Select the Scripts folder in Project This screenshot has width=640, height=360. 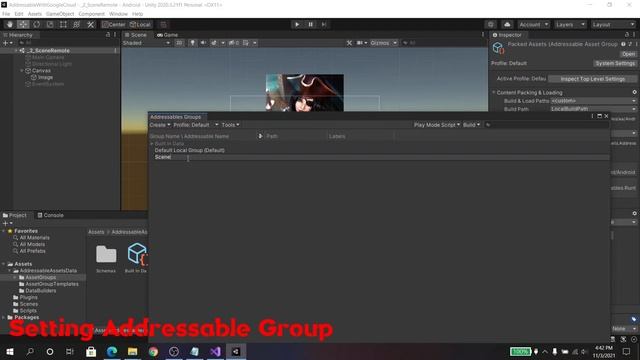(x=24, y=311)
